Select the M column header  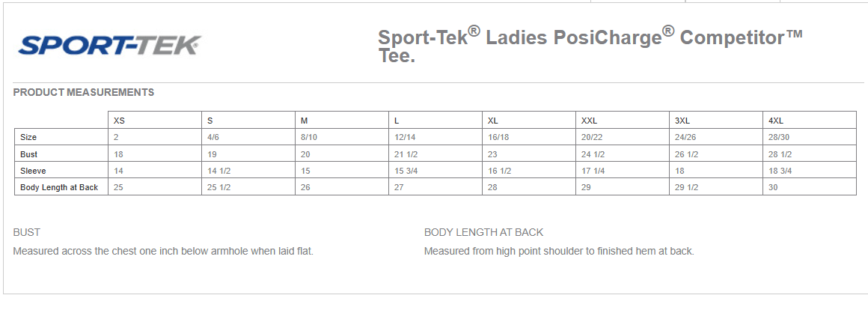[x=304, y=121]
